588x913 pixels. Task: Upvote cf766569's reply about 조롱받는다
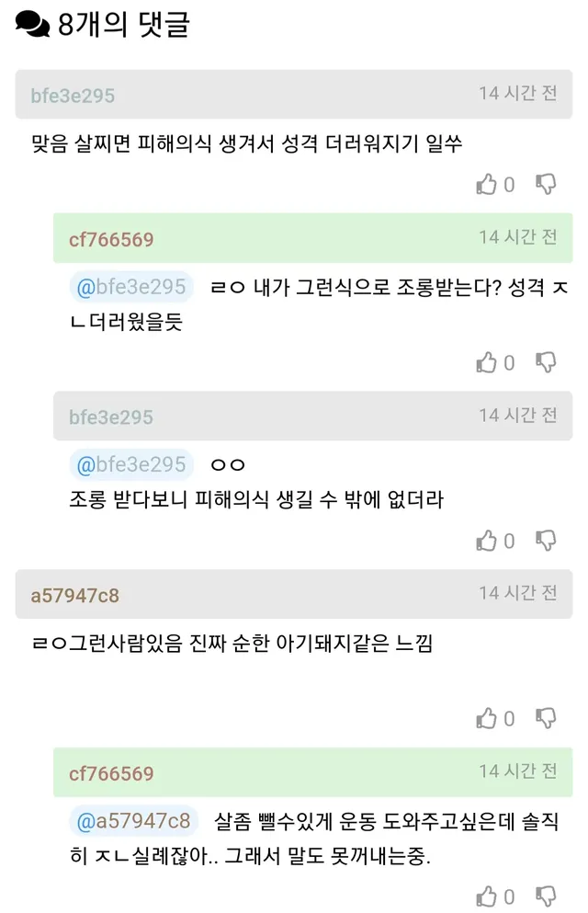[x=487, y=363]
